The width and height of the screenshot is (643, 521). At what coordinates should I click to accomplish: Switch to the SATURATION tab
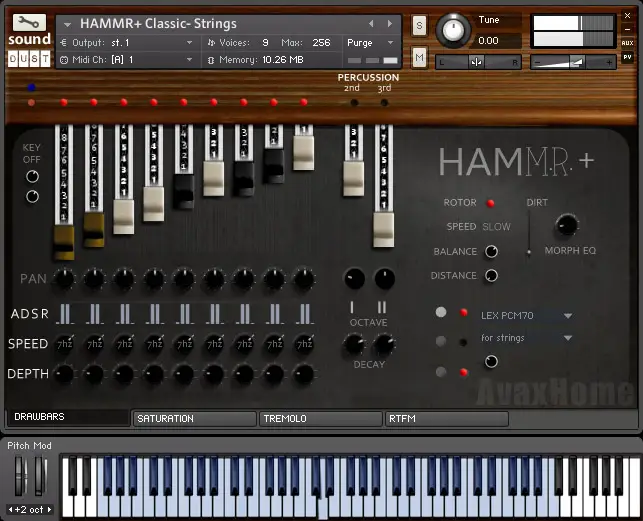(195, 419)
